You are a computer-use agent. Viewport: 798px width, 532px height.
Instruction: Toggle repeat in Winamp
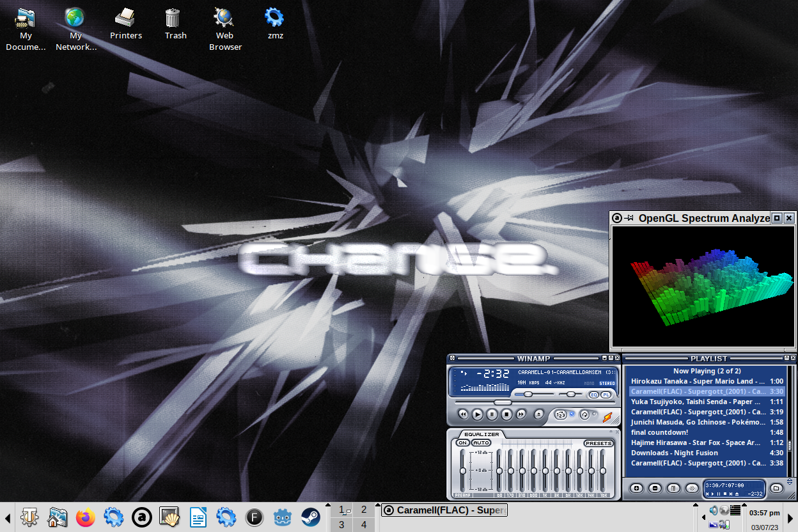pos(584,414)
